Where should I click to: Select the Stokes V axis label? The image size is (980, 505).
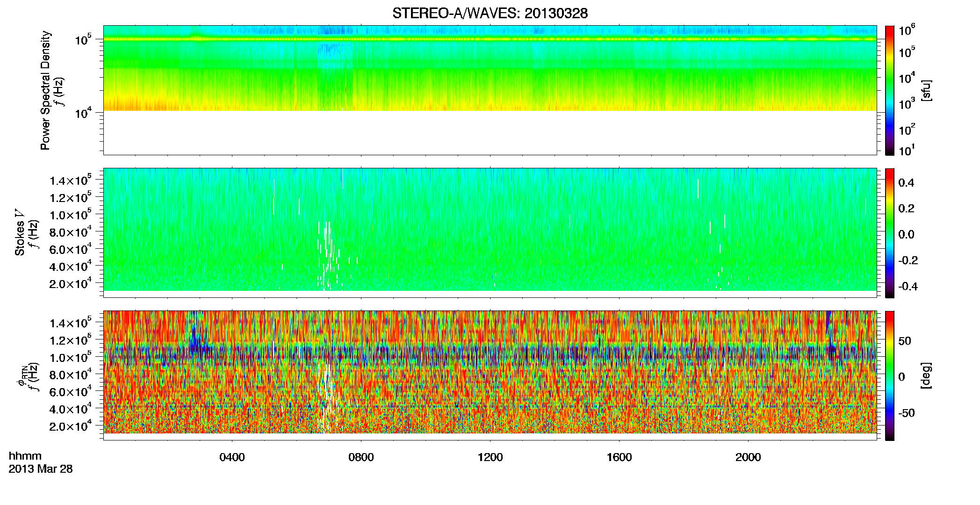[20, 232]
